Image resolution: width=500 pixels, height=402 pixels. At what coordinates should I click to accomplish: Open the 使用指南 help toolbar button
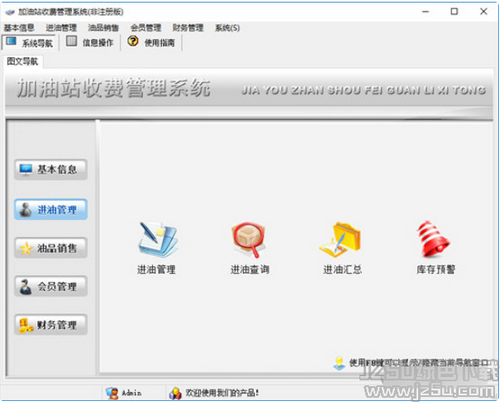(x=151, y=42)
